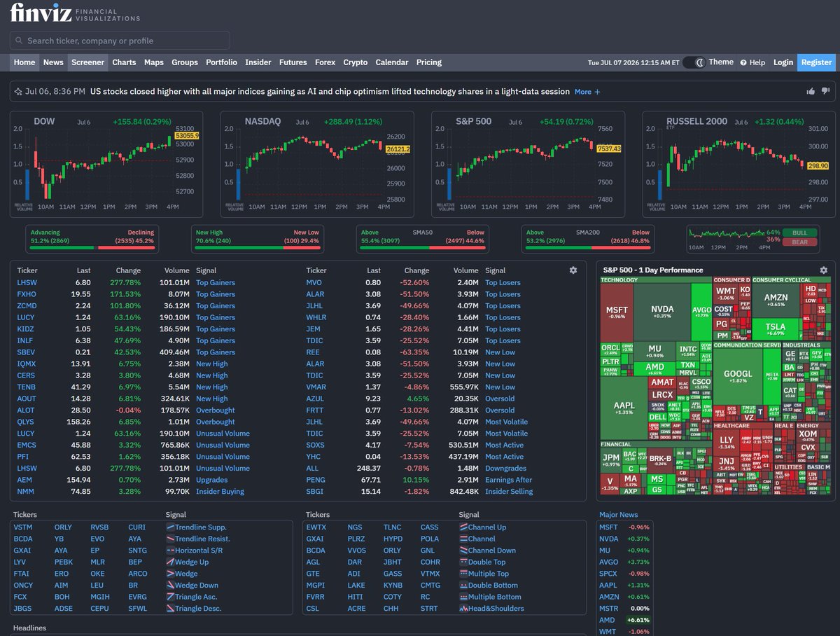840x636 pixels.
Task: Click the Trendline Supp. pattern icon
Action: 170,527
